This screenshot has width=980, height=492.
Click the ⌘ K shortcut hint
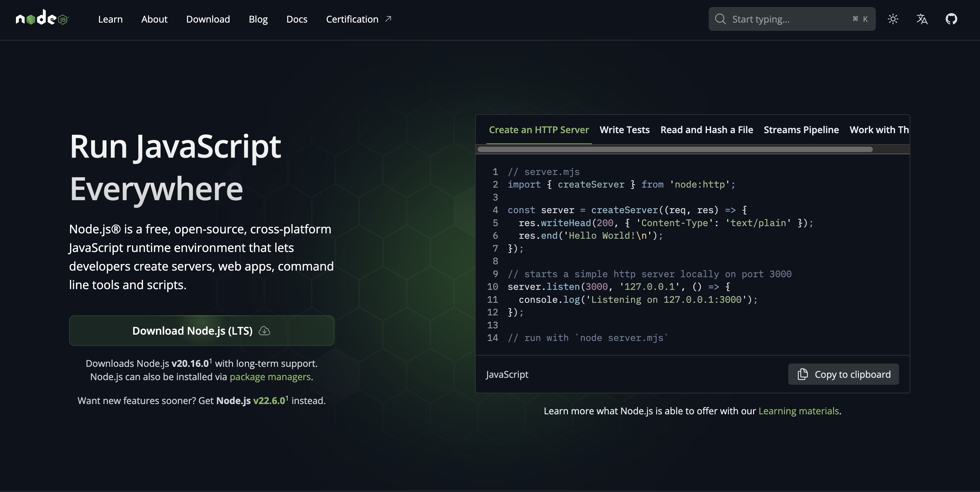860,19
